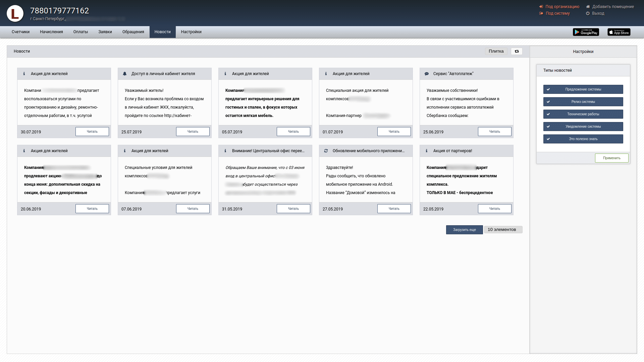
Task: Click the Применить button
Action: pyautogui.click(x=611, y=158)
